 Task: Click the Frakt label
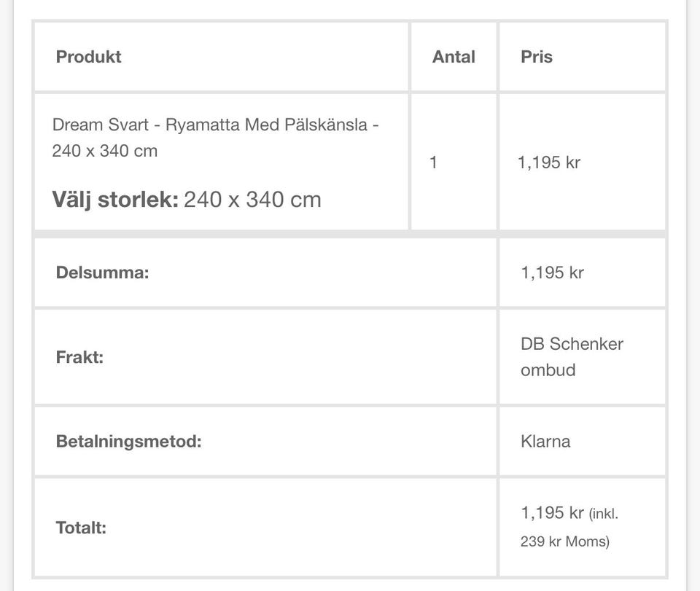coord(79,357)
